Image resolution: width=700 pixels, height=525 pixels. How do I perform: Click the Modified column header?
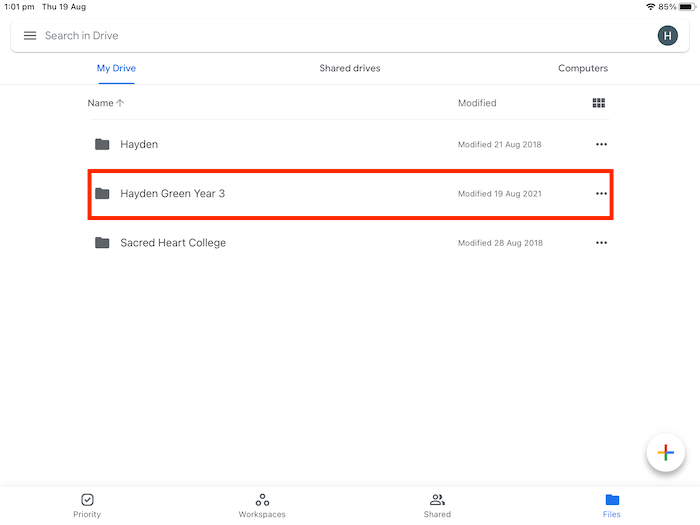coord(477,103)
